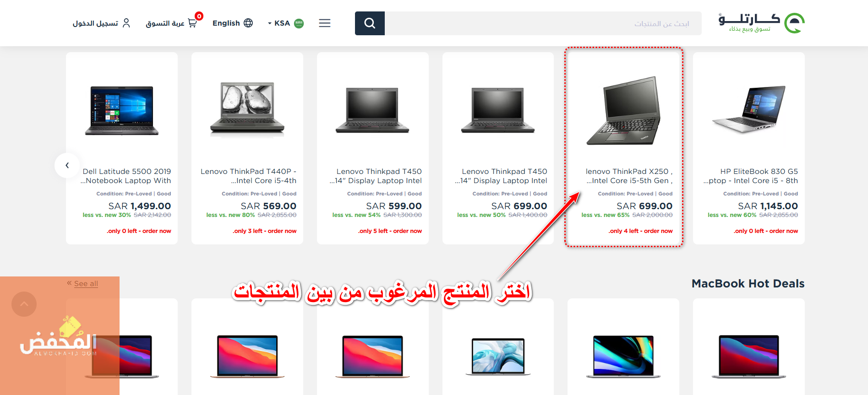This screenshot has height=395, width=868.
Task: Click the SAR 569.00 price
Action: tap(268, 206)
